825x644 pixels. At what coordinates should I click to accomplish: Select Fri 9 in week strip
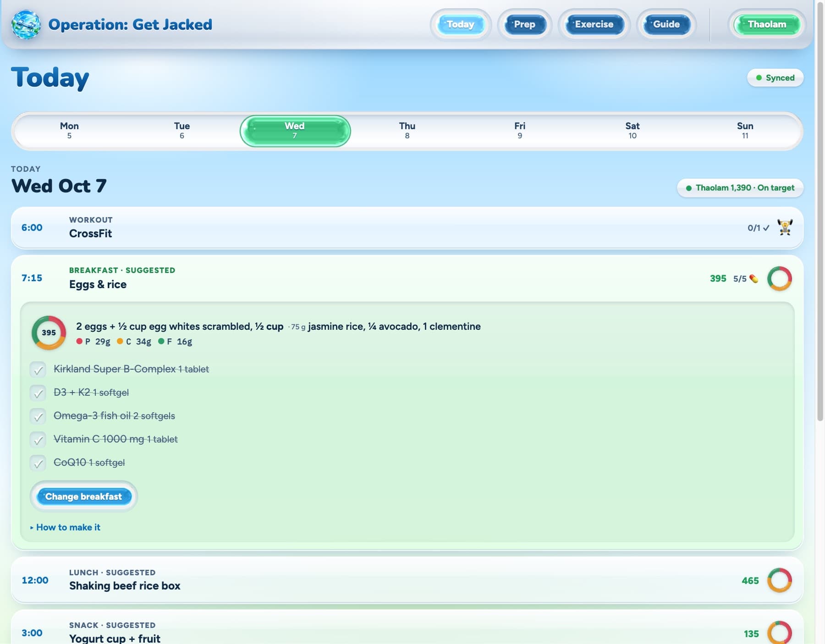pos(520,131)
